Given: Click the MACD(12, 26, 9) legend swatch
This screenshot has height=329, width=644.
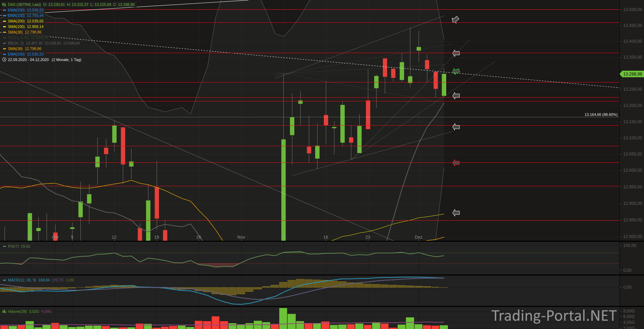Looking at the screenshot, I should coord(4,280).
